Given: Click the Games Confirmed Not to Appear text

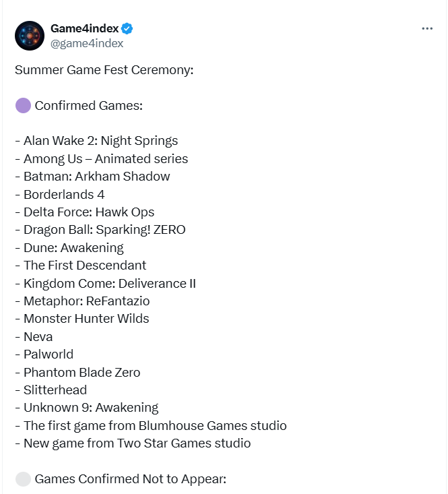Looking at the screenshot, I should (131, 479).
